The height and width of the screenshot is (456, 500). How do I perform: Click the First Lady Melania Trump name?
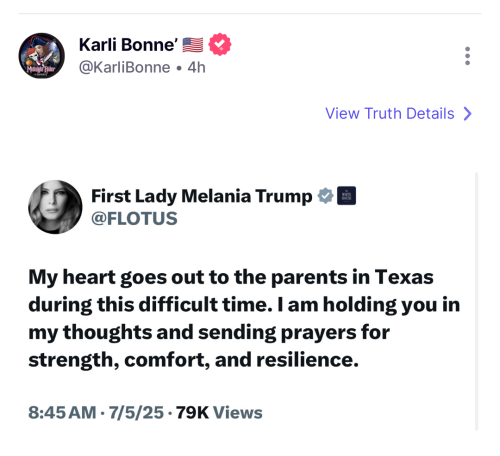click(202, 196)
